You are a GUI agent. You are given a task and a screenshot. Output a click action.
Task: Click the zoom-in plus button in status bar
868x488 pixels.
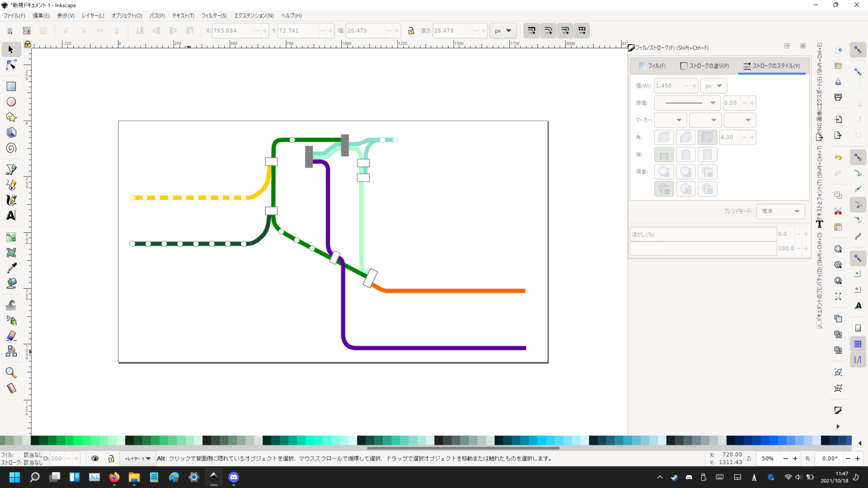coord(795,459)
